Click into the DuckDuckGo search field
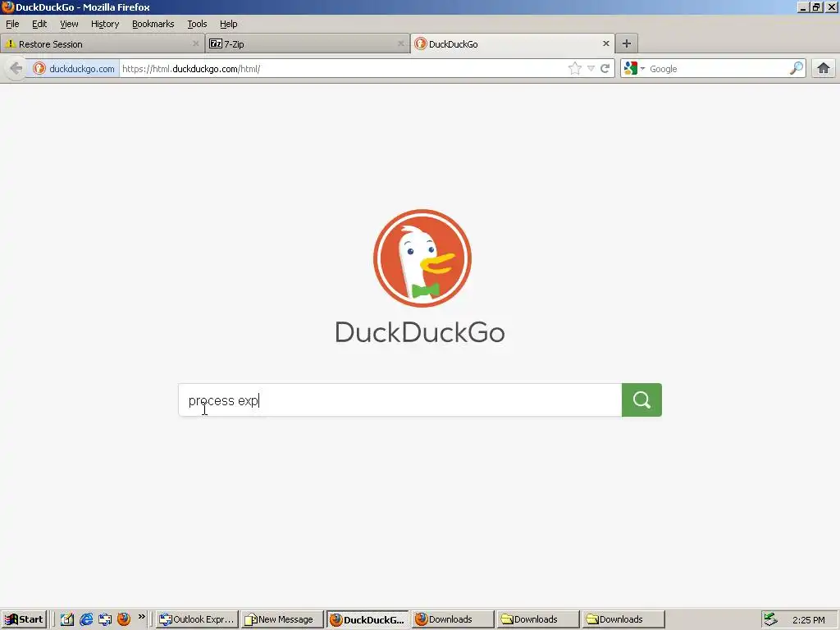 (400, 399)
